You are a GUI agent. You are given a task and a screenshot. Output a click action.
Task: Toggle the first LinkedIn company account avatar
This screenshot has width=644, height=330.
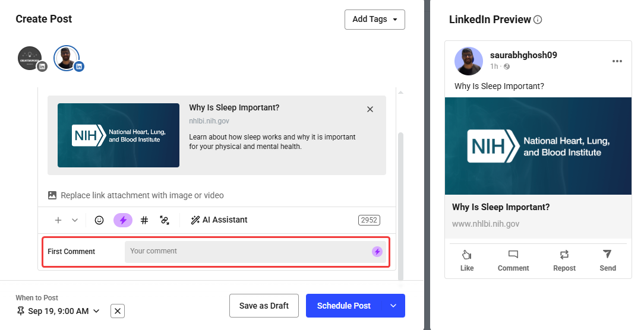[30, 58]
